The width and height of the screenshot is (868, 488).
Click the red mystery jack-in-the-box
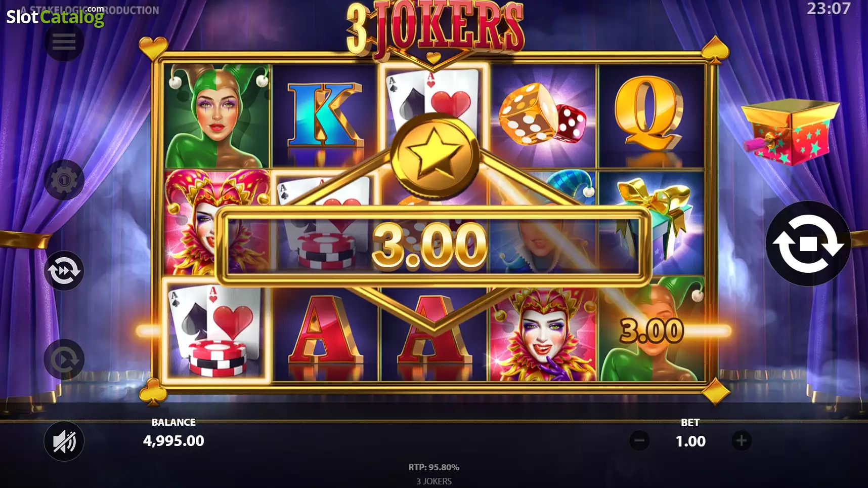[x=788, y=132]
